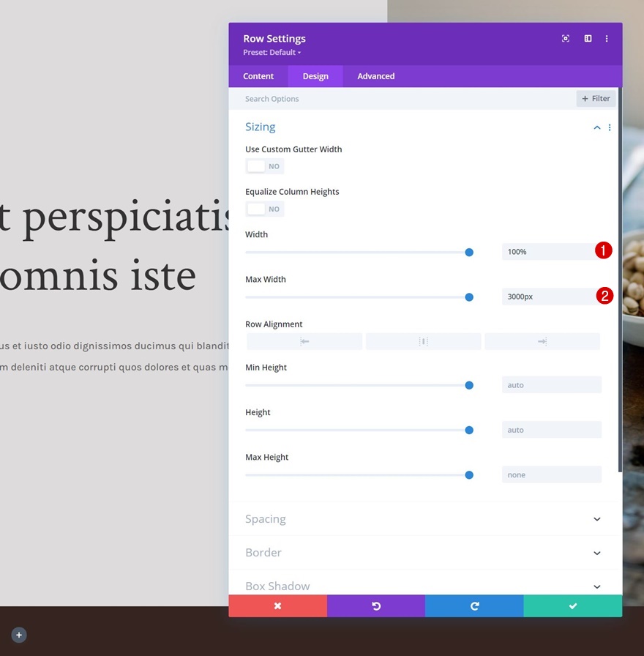Click the paragraph text 'deleniti atque corrupti'
644x656 pixels.
pyautogui.click(x=63, y=367)
